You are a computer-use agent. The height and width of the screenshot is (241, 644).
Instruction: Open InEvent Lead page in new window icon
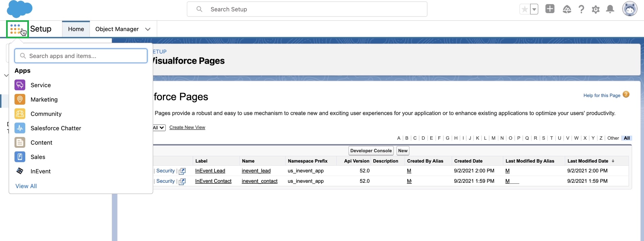[182, 171]
